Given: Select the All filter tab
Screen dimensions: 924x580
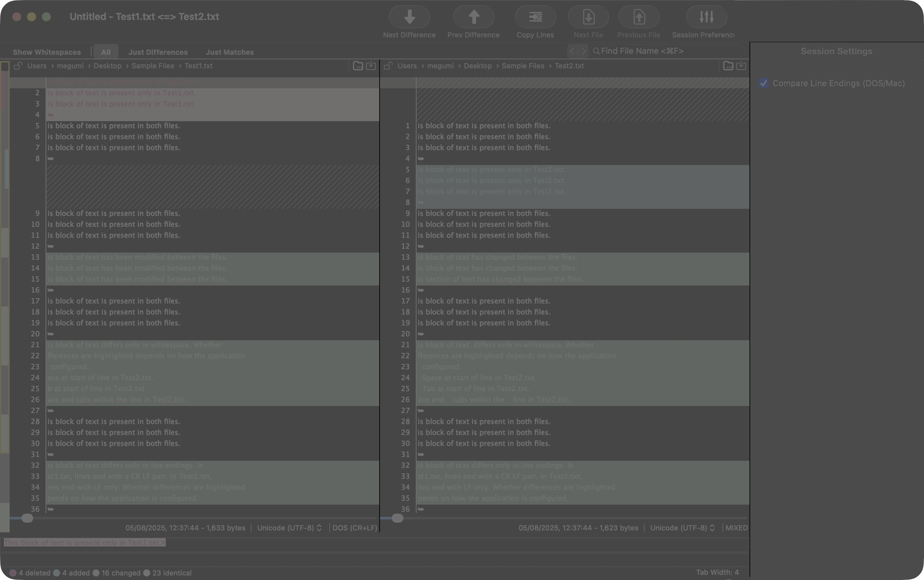Looking at the screenshot, I should 106,52.
